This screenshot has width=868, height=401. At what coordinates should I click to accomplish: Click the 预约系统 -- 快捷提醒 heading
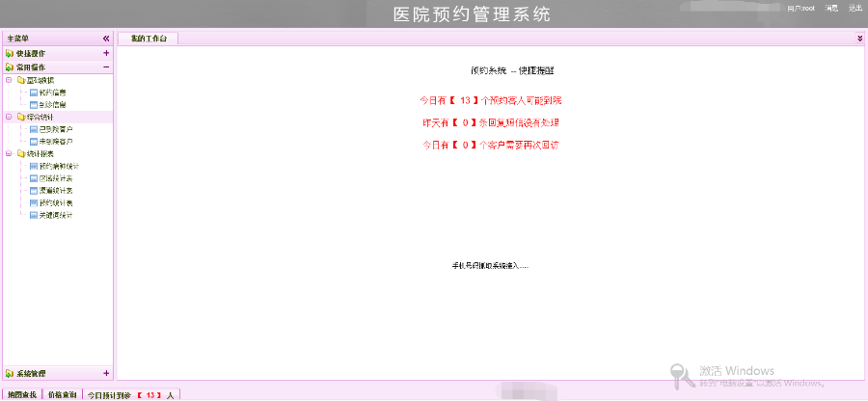click(513, 70)
